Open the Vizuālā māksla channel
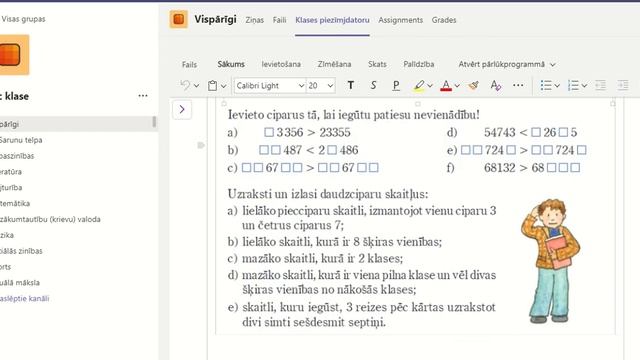This screenshot has height=360, width=640. (20, 282)
